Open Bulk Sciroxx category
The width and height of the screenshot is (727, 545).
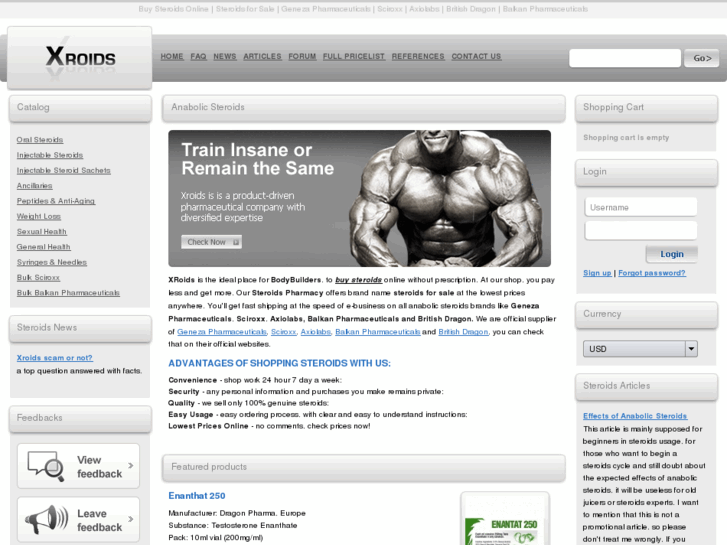pyautogui.click(x=38, y=277)
